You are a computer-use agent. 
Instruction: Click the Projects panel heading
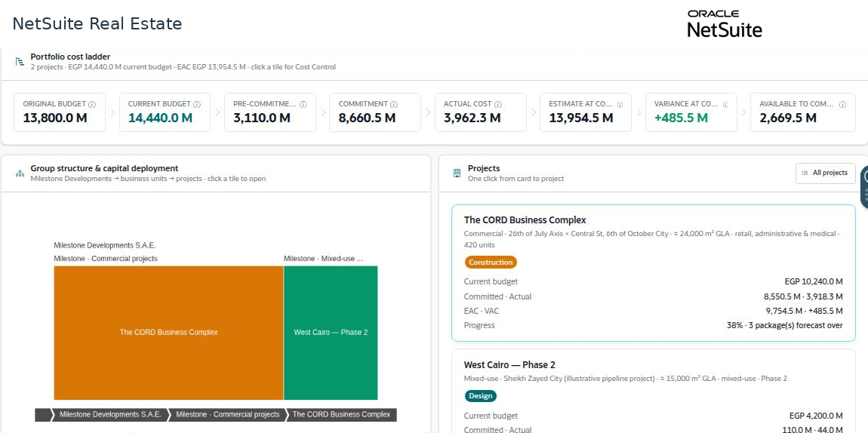(x=484, y=168)
